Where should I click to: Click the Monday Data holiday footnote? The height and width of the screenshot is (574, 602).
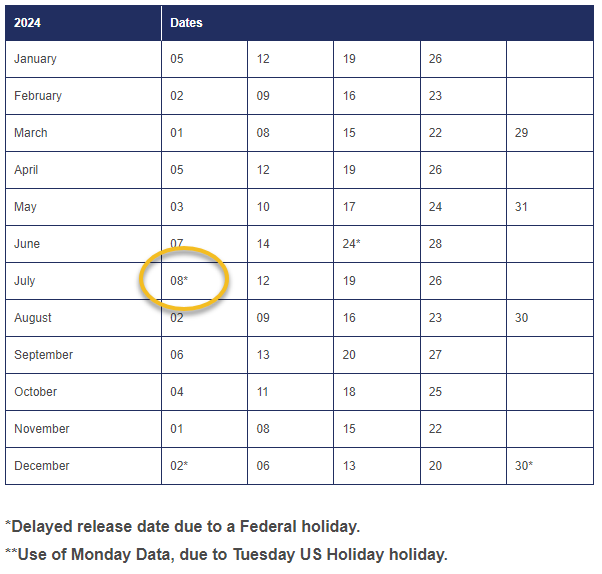pyautogui.click(x=226, y=554)
